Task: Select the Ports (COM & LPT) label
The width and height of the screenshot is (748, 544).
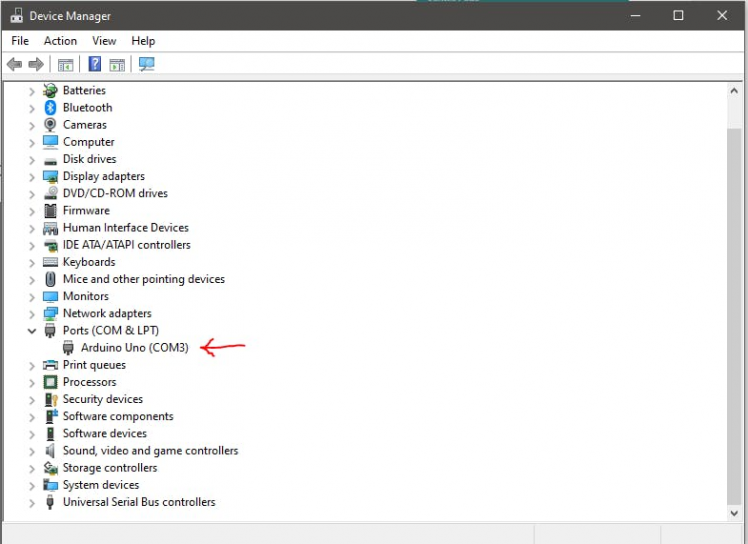Action: click(111, 330)
